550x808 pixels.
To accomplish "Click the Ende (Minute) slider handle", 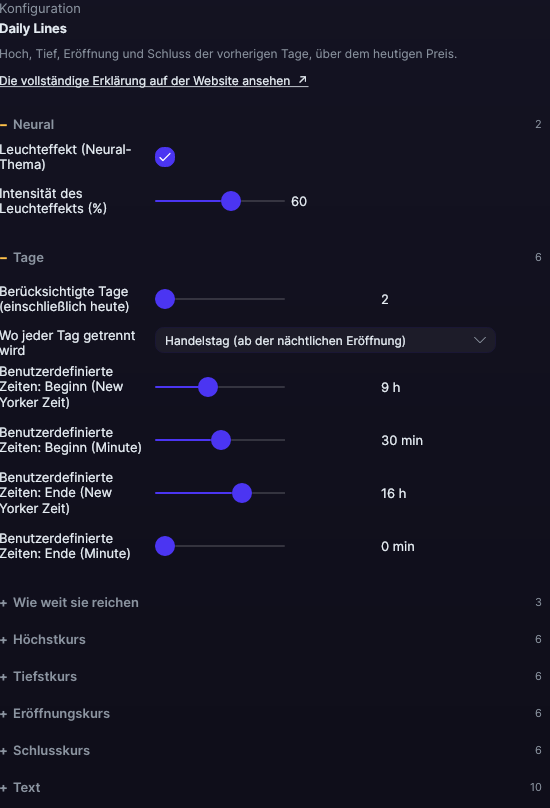I will [x=165, y=546].
